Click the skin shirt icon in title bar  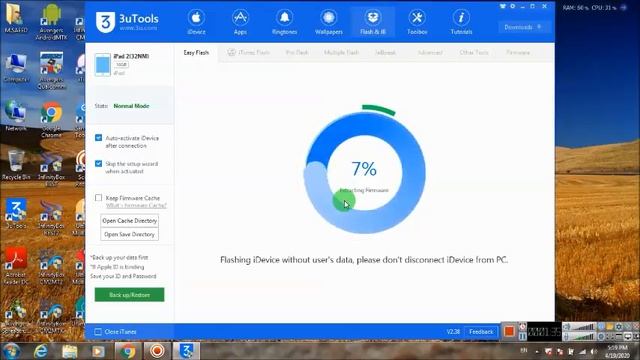pyautogui.click(x=502, y=7)
